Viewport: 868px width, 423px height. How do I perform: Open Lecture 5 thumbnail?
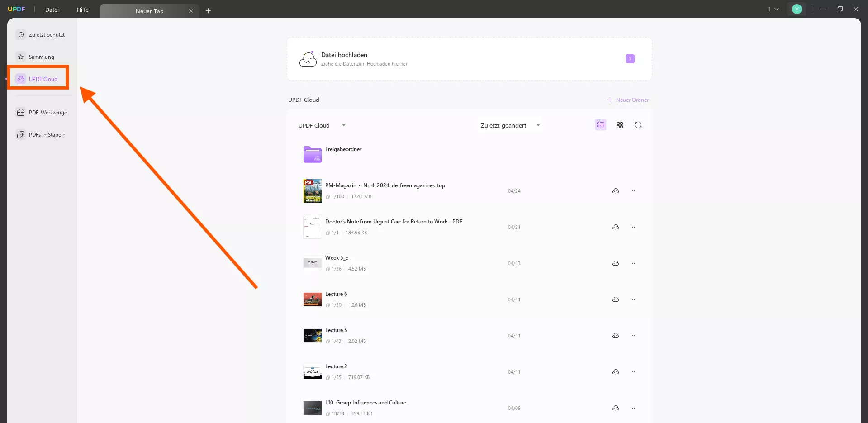pyautogui.click(x=313, y=336)
